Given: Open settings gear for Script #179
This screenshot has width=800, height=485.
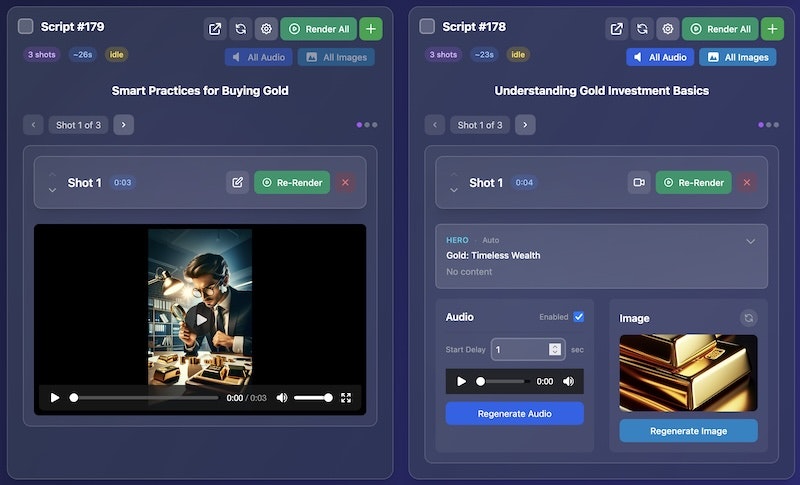Looking at the screenshot, I should (266, 29).
